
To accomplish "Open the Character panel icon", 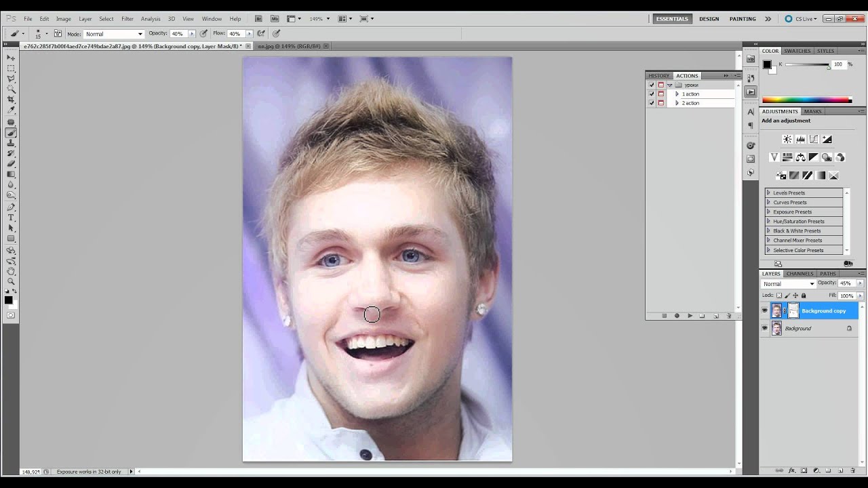I will (x=751, y=112).
